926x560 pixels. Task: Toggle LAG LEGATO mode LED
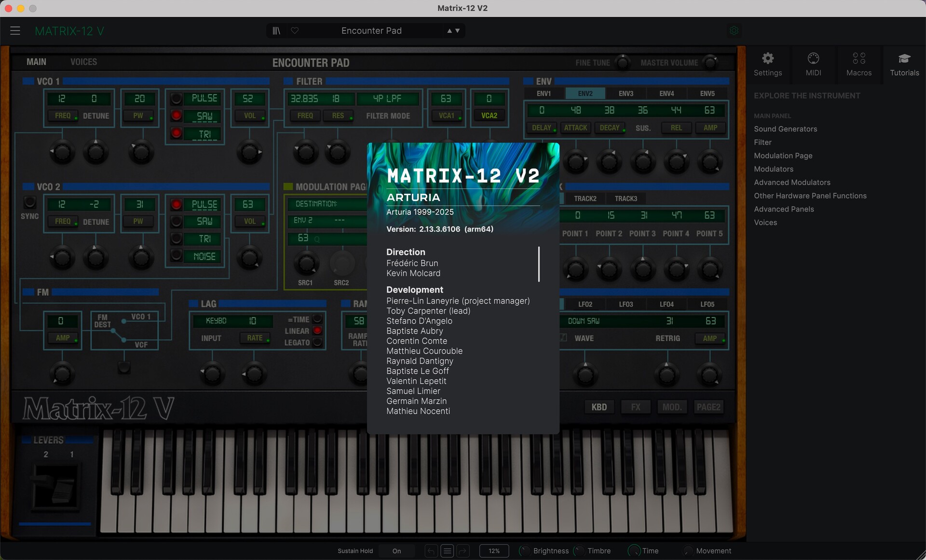(317, 342)
